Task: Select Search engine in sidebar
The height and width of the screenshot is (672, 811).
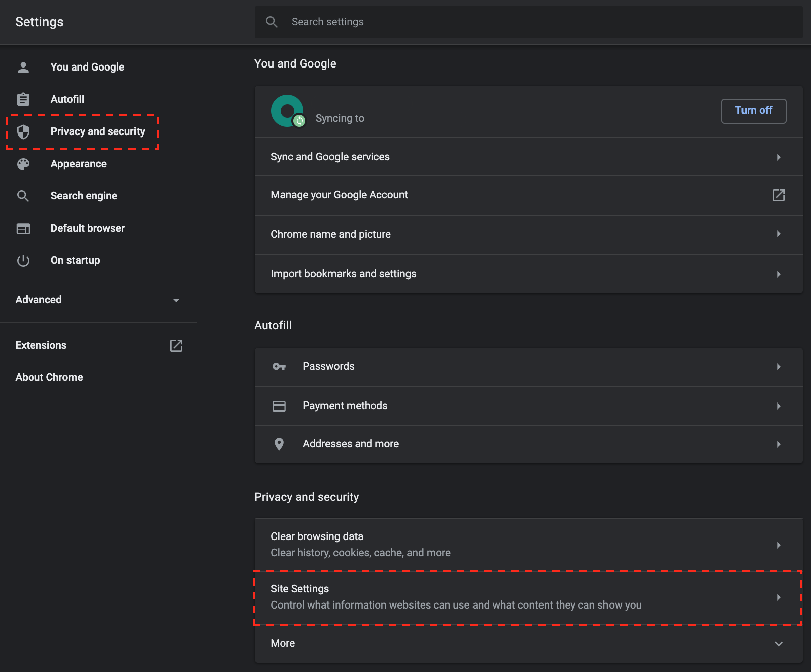Action: click(84, 196)
